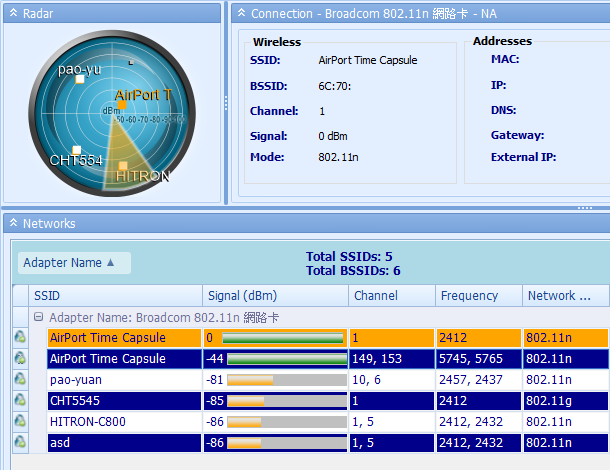The width and height of the screenshot is (610, 470).
Task: Click the -44 signal strength bar
Action: pos(287,359)
